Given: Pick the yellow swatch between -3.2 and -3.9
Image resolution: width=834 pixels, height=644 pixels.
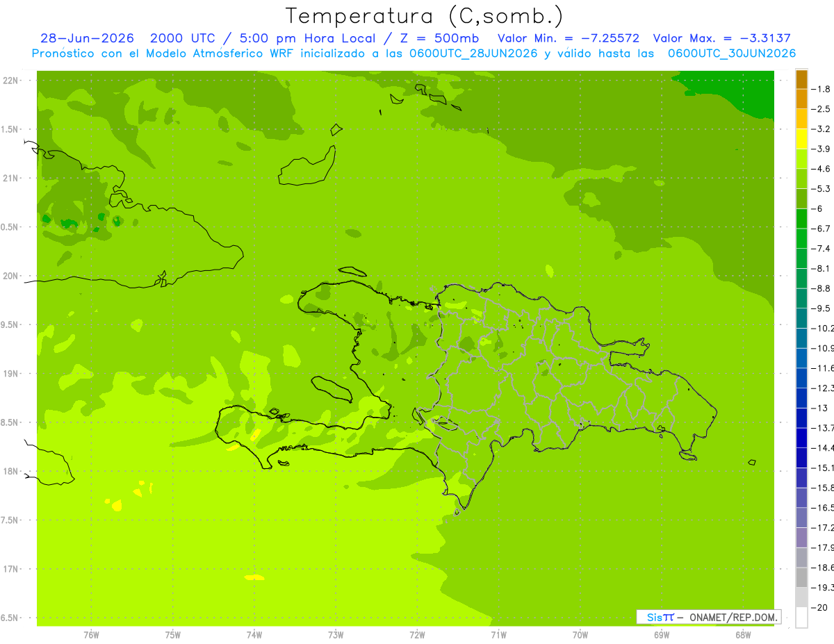Looking at the screenshot, I should point(801,139).
